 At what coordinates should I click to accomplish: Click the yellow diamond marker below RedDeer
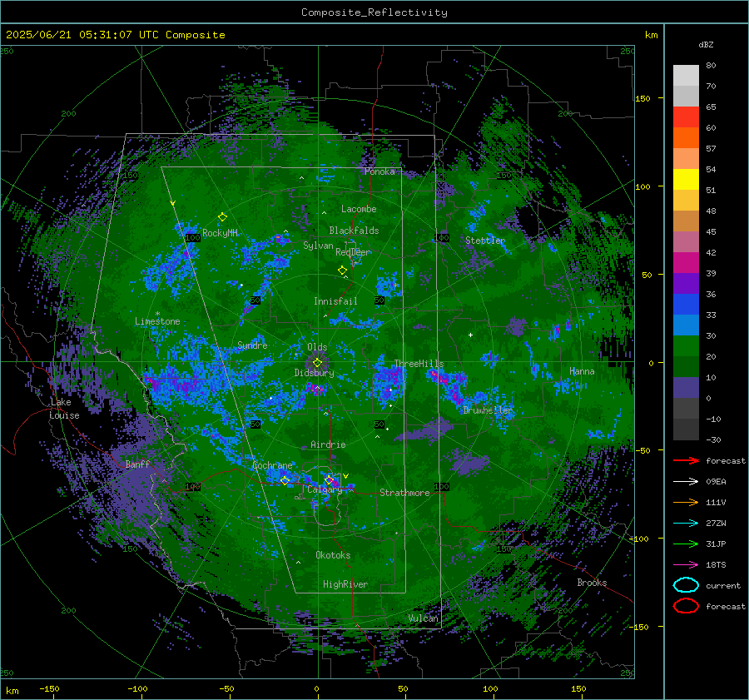click(342, 271)
